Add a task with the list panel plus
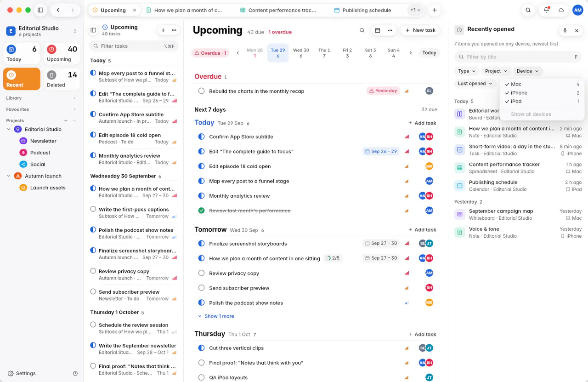The height and width of the screenshot is (382, 588). (163, 30)
